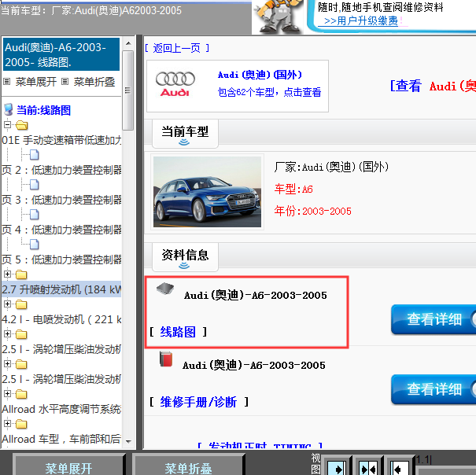Expand the Allroad 车型 车前部和后 node
The image size is (476, 475).
point(7,423)
